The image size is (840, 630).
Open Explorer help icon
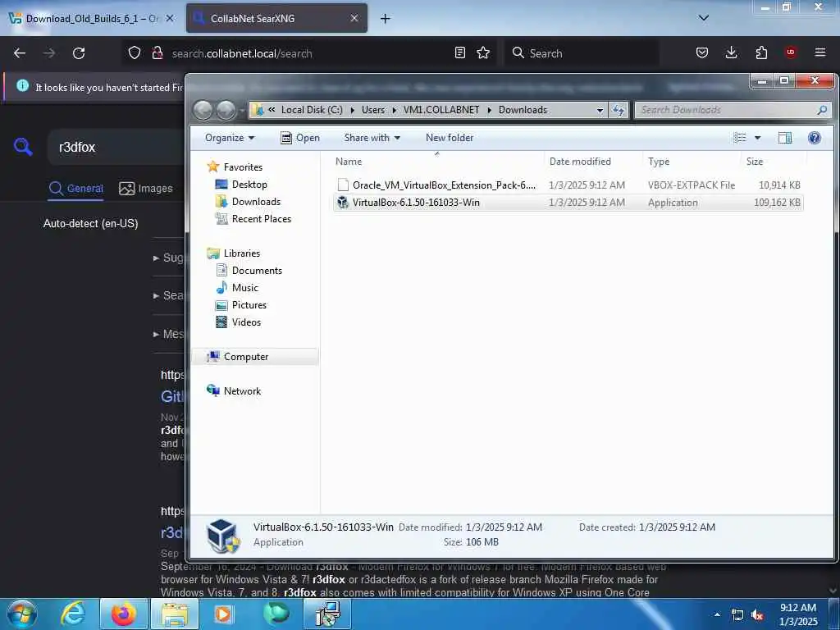[815, 138]
